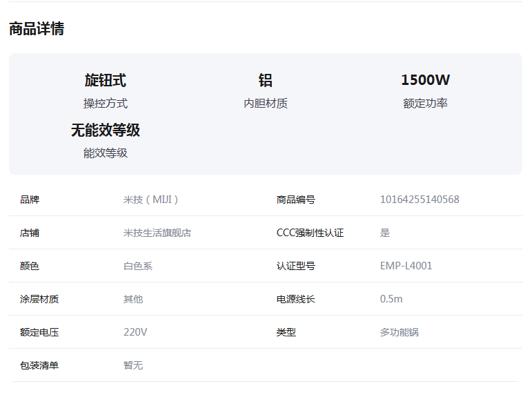Select the 1500W rated power value
Screen dimensions: 532x404
pyautogui.click(x=426, y=80)
